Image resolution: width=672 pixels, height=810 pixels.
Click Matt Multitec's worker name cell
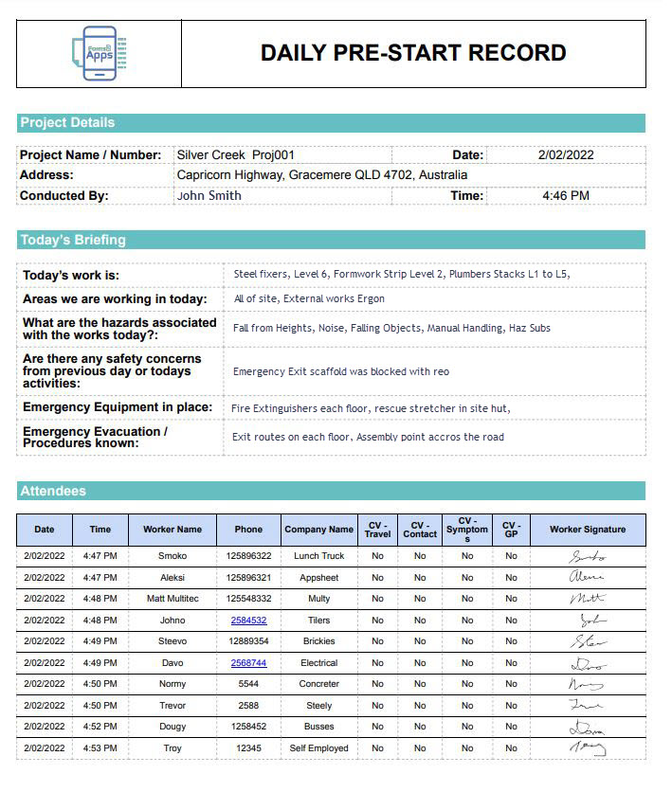tap(173, 599)
